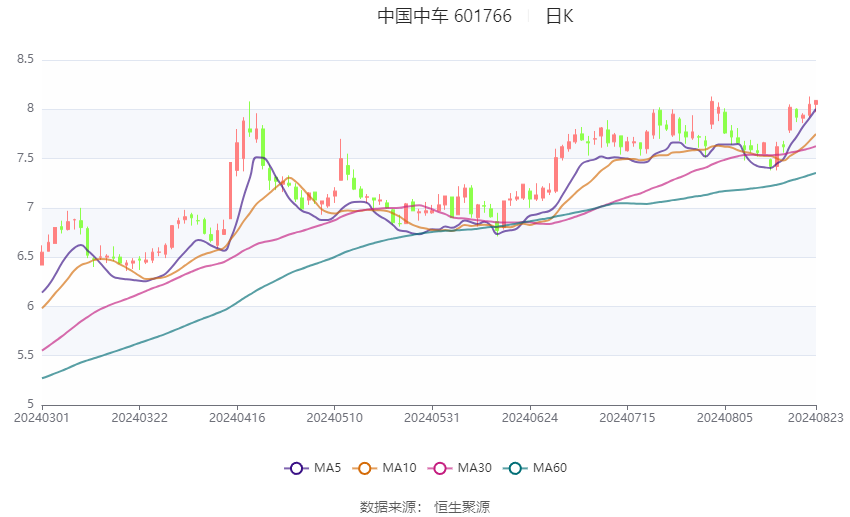Toggle the MA10 legend series
The width and height of the screenshot is (850, 517).
point(384,468)
